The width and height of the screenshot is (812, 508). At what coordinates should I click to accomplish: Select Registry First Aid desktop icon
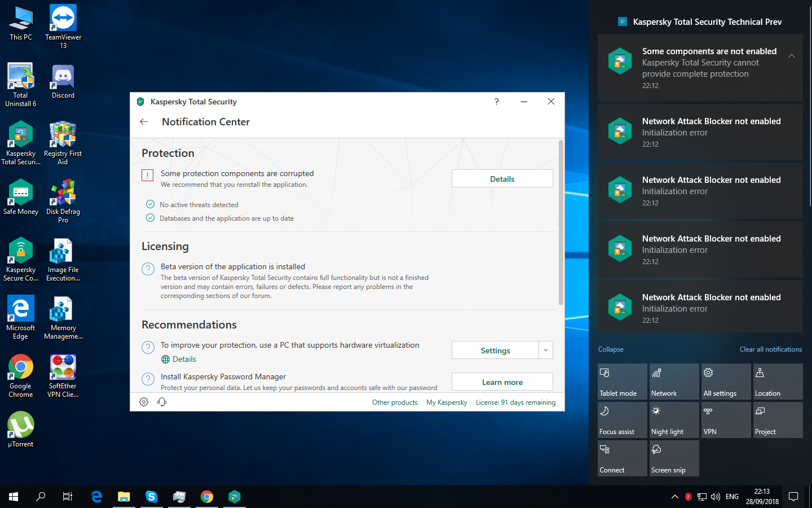[63, 143]
